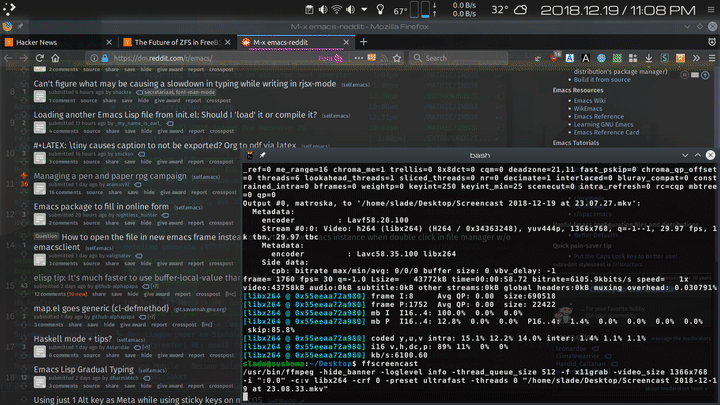The height and width of the screenshot is (405, 720).
Task: Open Learning GNU Emacs sidebar link
Action: 603,124
